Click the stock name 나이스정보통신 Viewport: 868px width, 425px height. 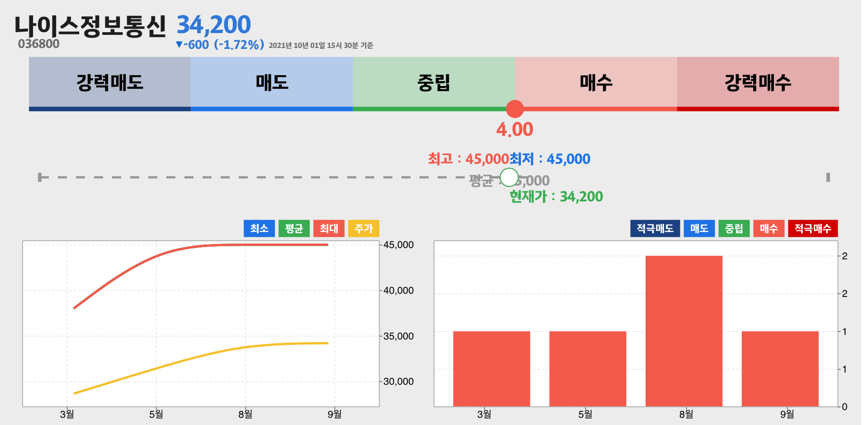pos(90,26)
